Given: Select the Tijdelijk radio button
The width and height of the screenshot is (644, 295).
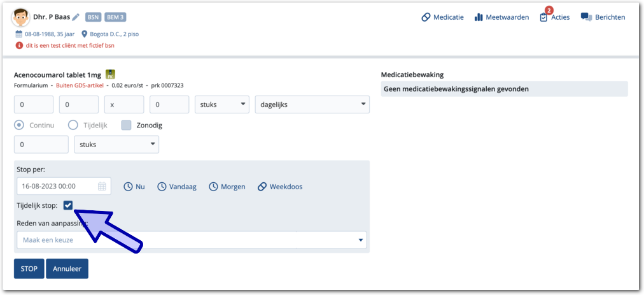Looking at the screenshot, I should click(73, 125).
